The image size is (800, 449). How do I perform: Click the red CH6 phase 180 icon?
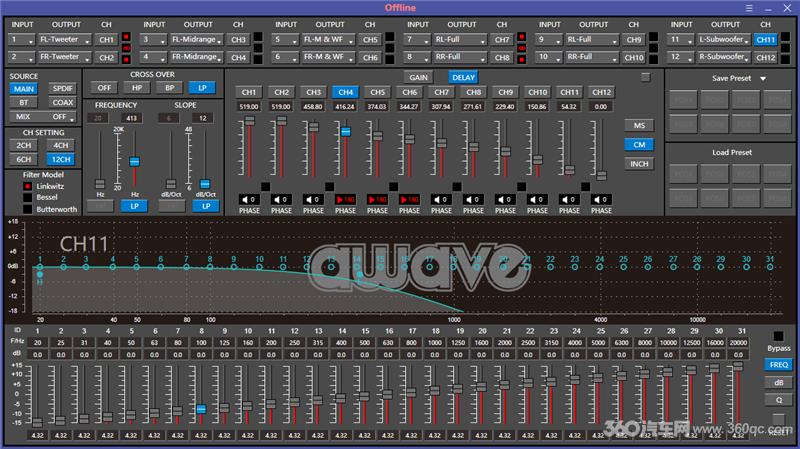coord(409,199)
